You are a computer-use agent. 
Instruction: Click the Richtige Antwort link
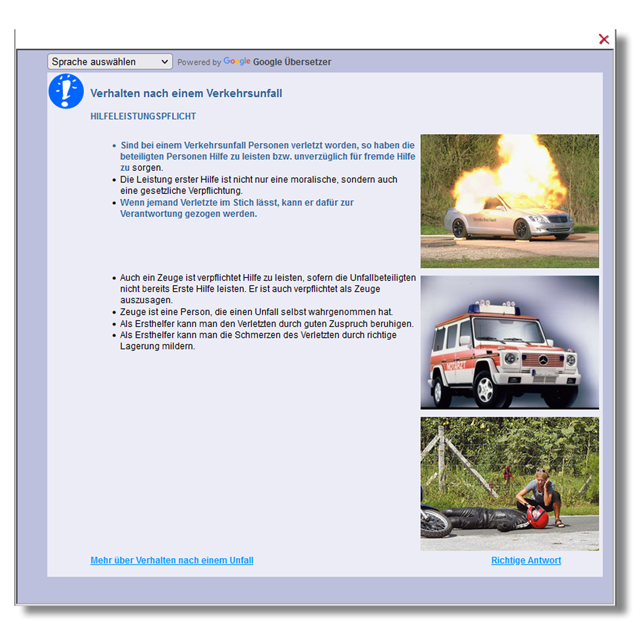click(527, 561)
